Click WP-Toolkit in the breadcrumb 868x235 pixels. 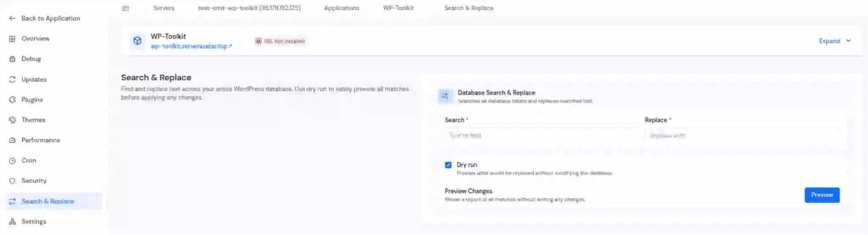click(398, 8)
